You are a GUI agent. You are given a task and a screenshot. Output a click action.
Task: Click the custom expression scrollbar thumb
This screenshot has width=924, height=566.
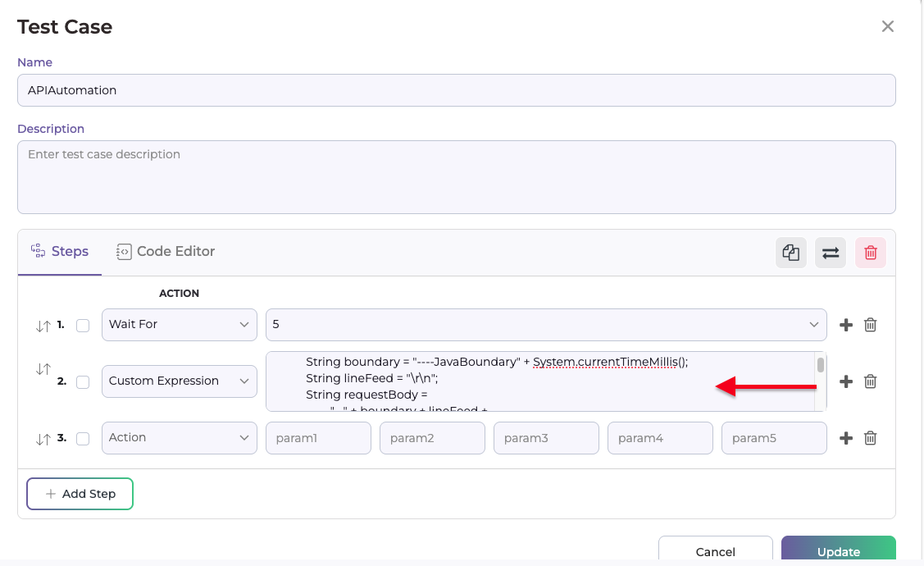tap(820, 365)
